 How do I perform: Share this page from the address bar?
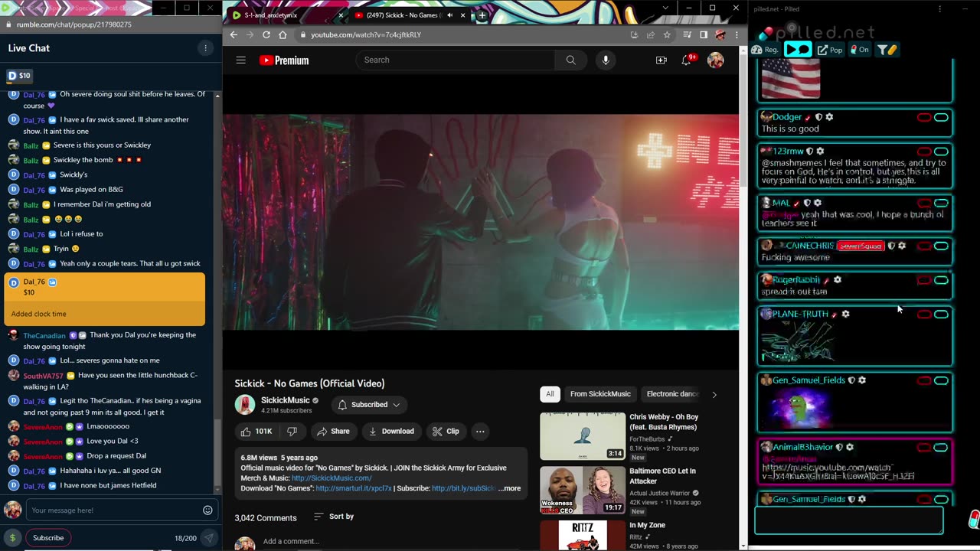650,34
